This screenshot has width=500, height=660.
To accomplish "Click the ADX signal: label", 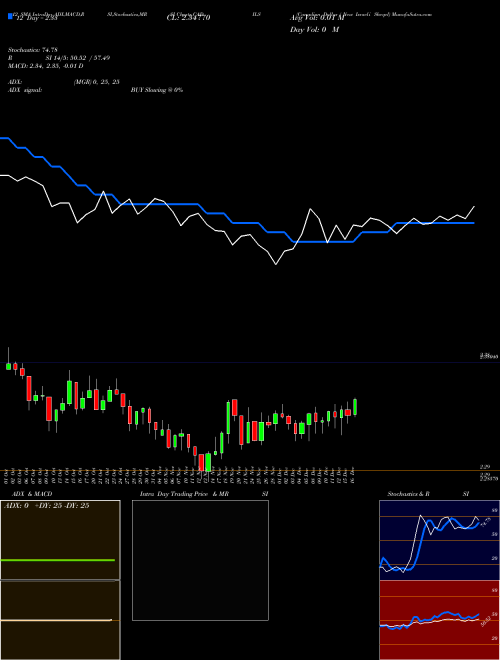I will [25, 90].
